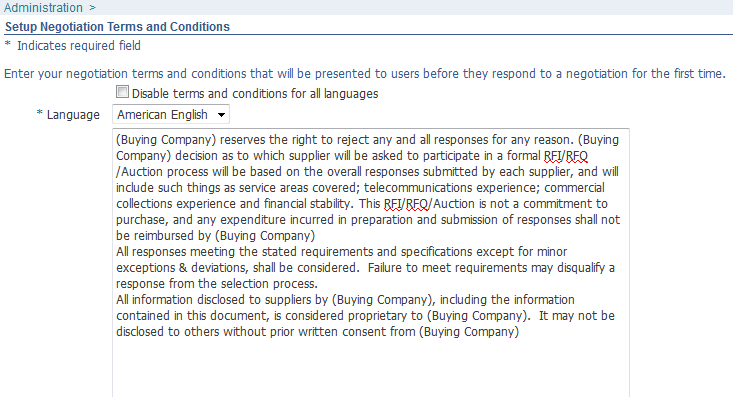Open the American English language dropdown
The height and width of the screenshot is (397, 733).
pyautogui.click(x=171, y=115)
